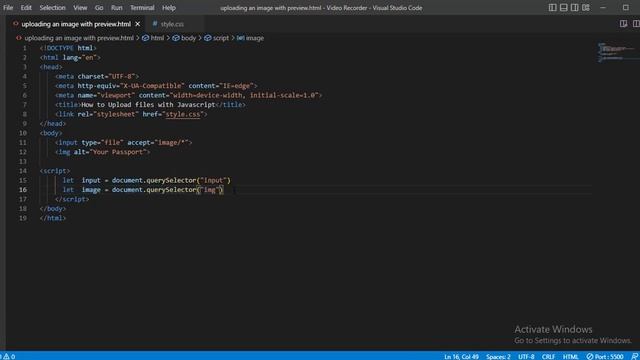
Task: Close the preview.html editor tab
Action: 138,24
